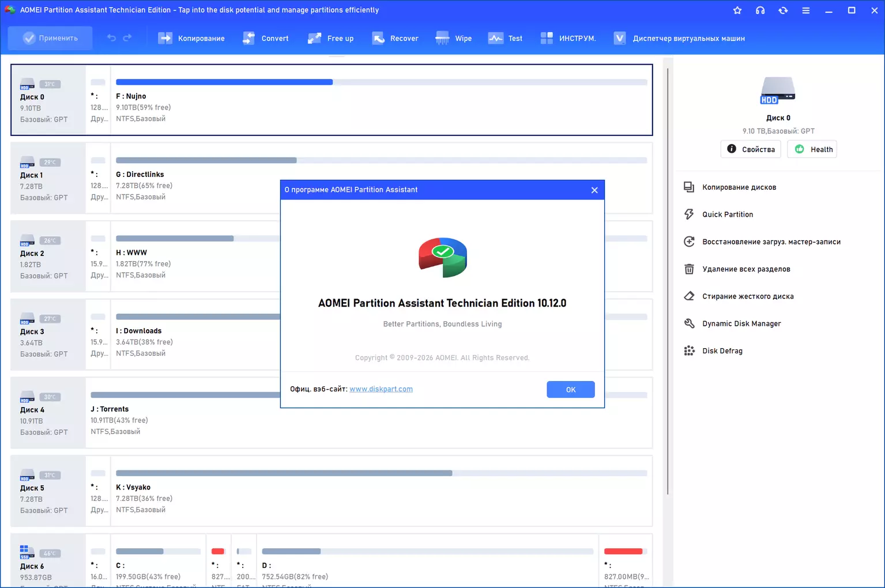Open support via the headset icon
This screenshot has height=588, width=885.
pos(760,10)
